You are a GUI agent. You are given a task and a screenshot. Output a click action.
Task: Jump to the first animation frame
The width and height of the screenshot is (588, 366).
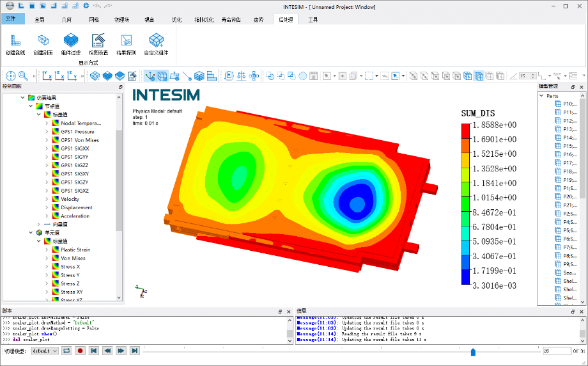(93, 351)
